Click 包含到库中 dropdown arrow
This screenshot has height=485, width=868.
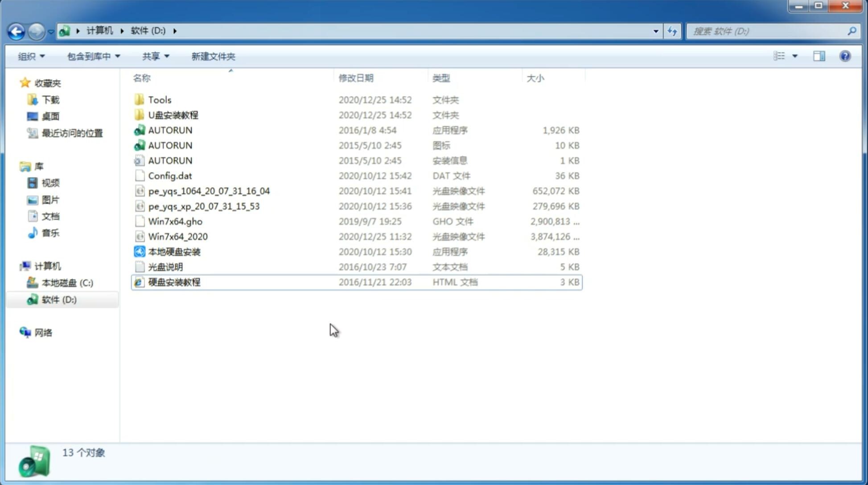pos(117,56)
